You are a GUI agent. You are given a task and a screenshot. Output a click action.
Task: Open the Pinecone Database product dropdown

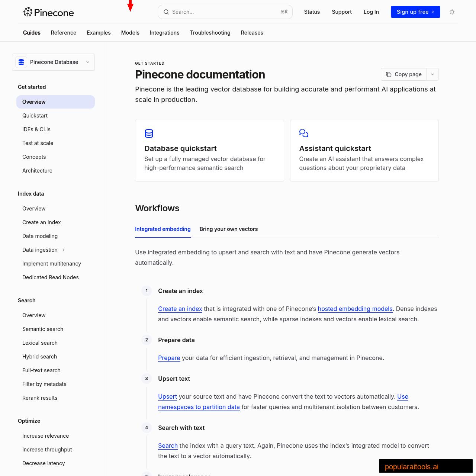pyautogui.click(x=54, y=62)
